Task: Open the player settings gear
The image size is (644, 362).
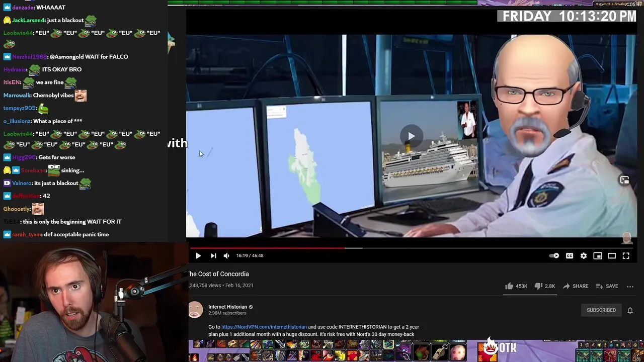Action: [x=584, y=256]
